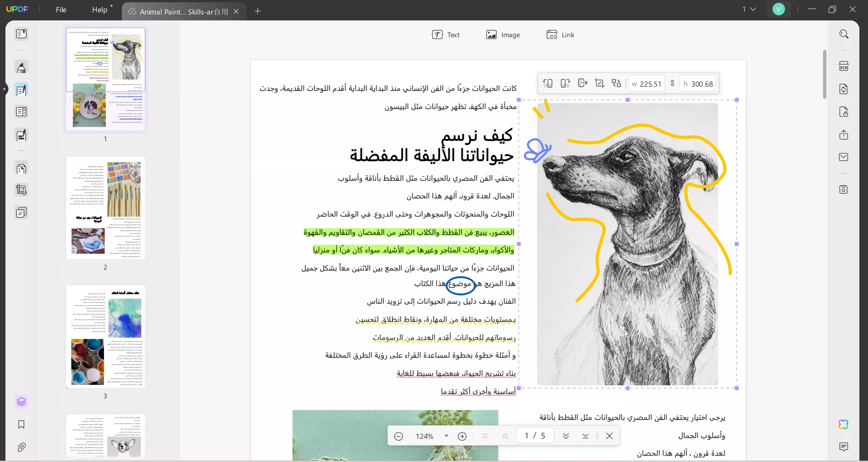Screen dimensions: 868x462
Task: Open the email document tool
Action: 843,157
